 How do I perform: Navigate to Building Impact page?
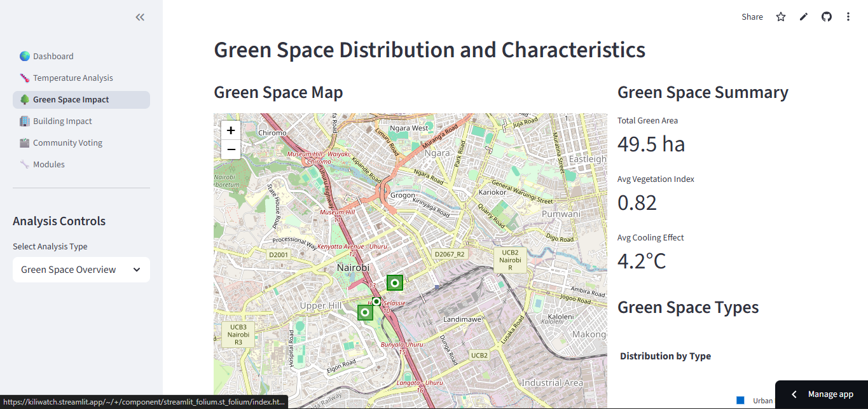coord(81,121)
